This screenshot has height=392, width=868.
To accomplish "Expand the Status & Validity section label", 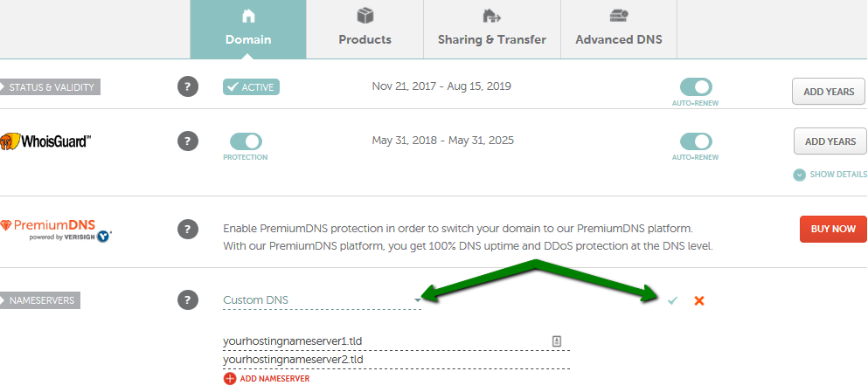I will (51, 86).
